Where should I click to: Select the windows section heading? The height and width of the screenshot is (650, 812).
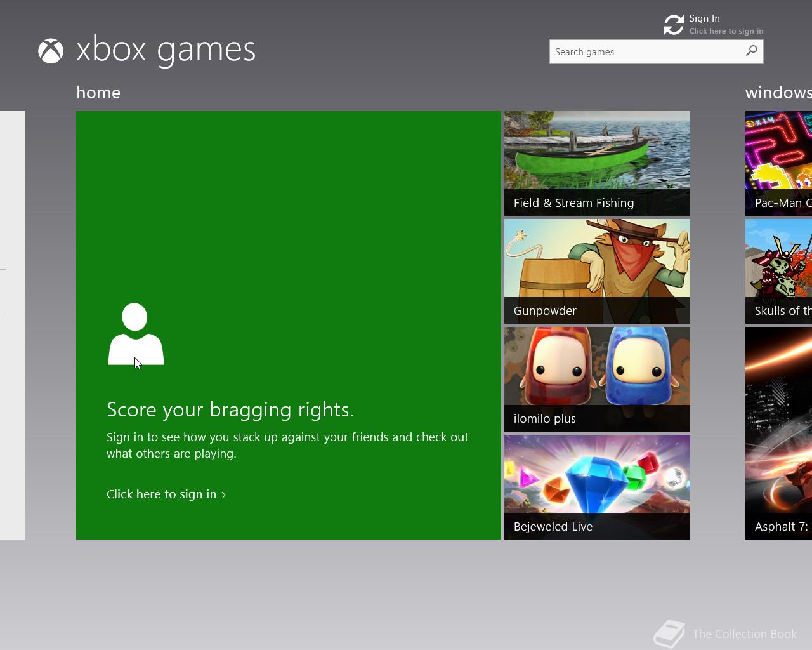point(778,93)
